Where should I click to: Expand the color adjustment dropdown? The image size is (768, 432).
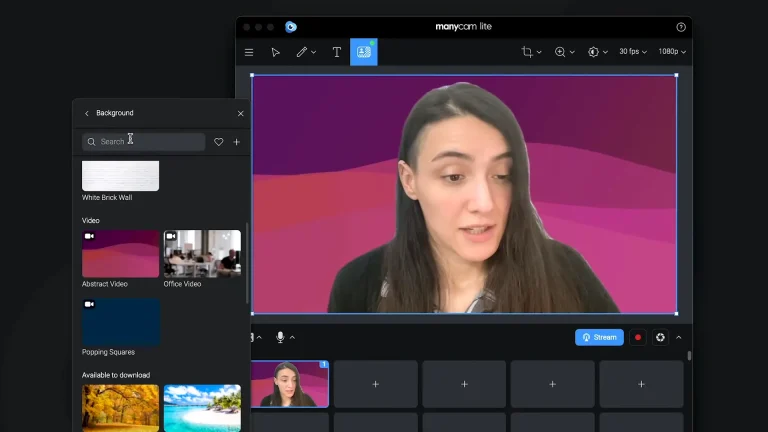click(605, 52)
